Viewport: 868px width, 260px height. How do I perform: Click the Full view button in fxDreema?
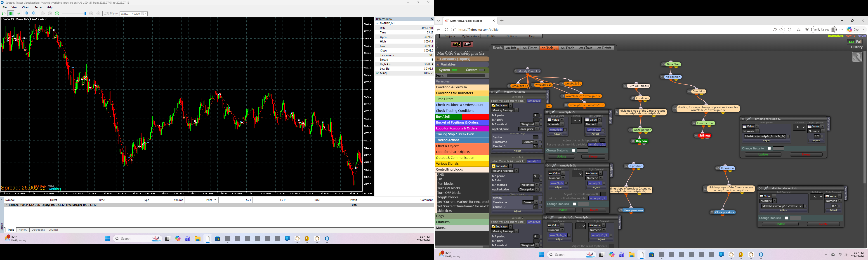coord(859,42)
